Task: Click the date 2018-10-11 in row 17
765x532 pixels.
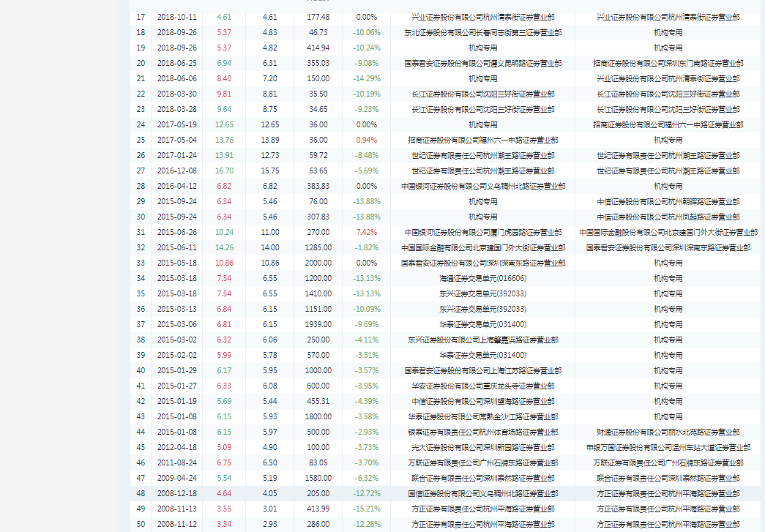Action: coord(176,17)
